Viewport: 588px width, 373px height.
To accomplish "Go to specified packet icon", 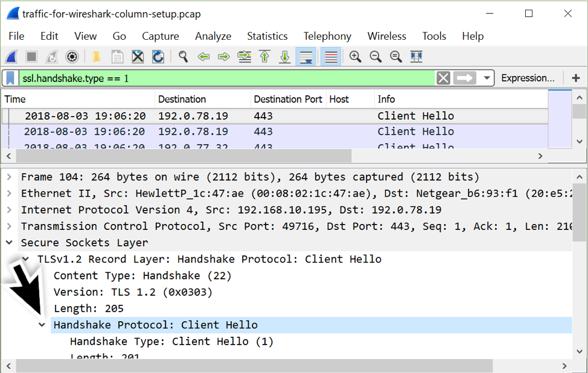I will (244, 57).
